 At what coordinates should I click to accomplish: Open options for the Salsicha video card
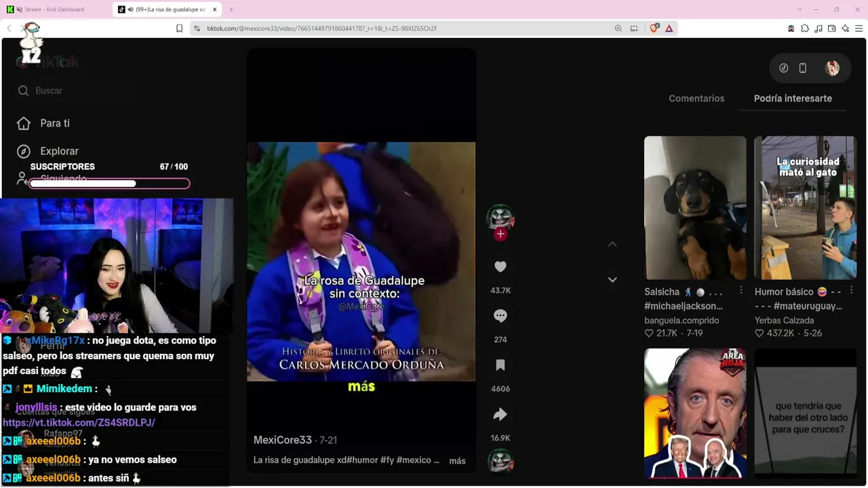tap(741, 291)
